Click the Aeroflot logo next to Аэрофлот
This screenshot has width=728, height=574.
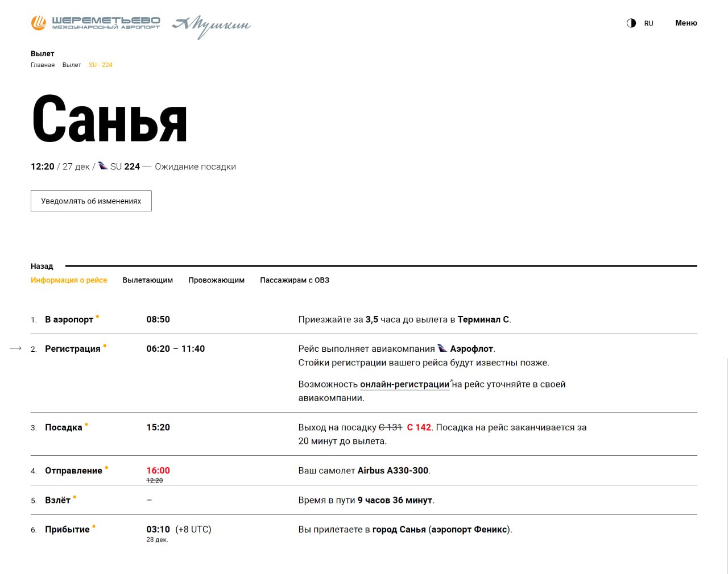pyautogui.click(x=442, y=348)
